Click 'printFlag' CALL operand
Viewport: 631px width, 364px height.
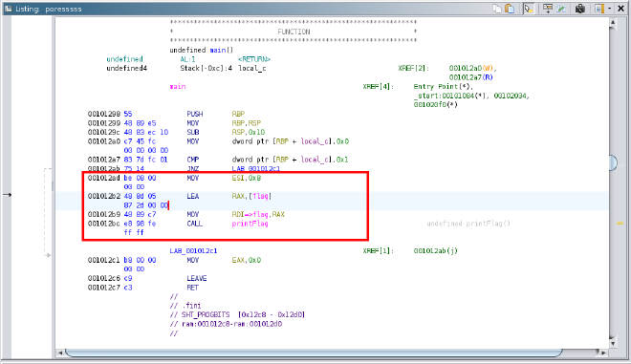[x=250, y=224]
